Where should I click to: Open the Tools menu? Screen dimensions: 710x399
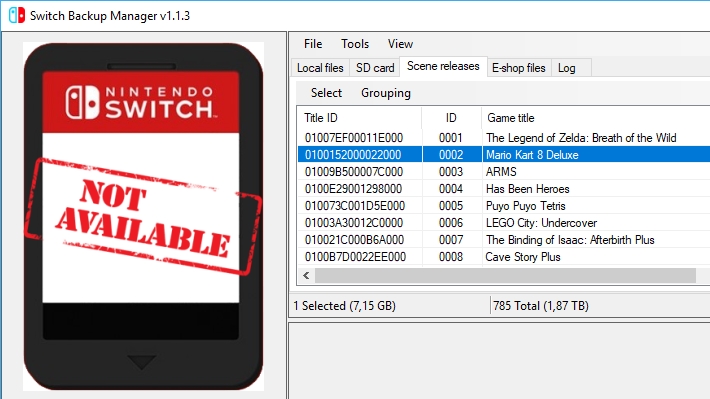point(355,44)
